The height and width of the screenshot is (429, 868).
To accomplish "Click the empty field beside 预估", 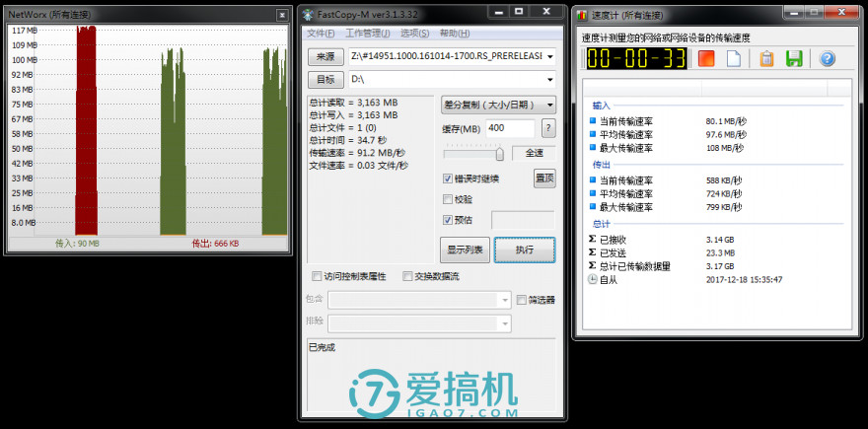I will [x=523, y=220].
